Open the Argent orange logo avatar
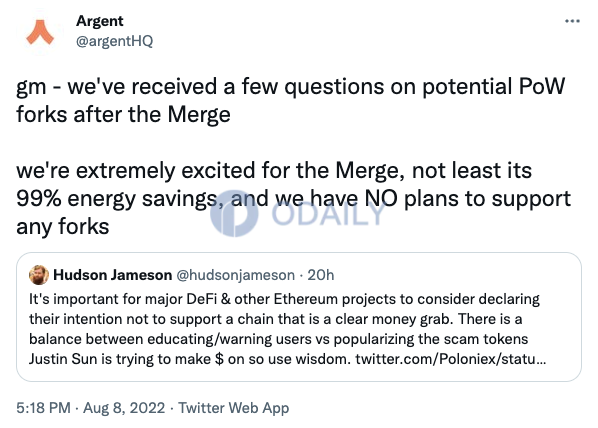This screenshot has height=428, width=598. [40, 32]
